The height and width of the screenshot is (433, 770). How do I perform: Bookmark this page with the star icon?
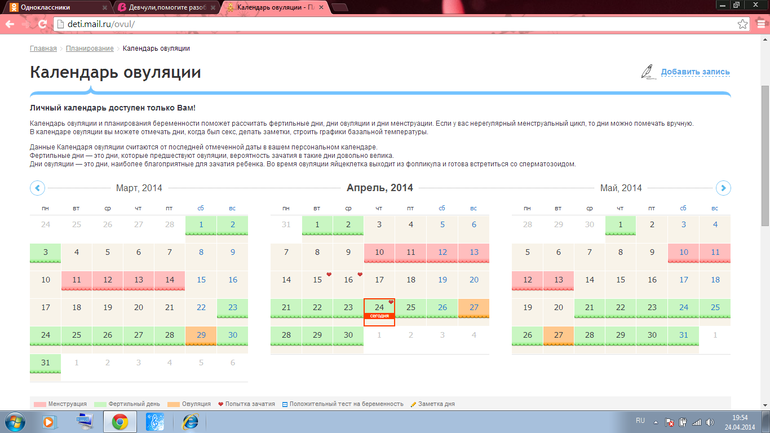coord(742,24)
